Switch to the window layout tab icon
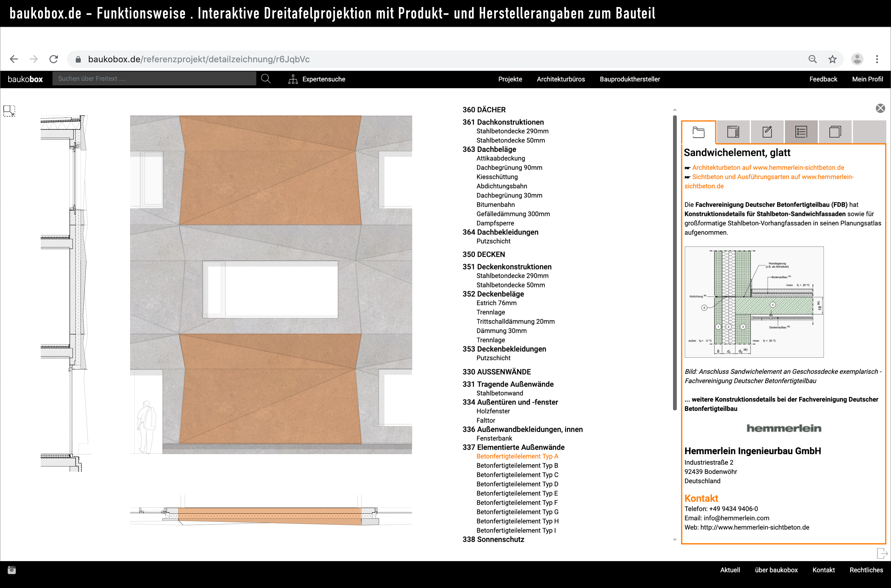This screenshot has height=588, width=891. pyautogui.click(x=733, y=132)
